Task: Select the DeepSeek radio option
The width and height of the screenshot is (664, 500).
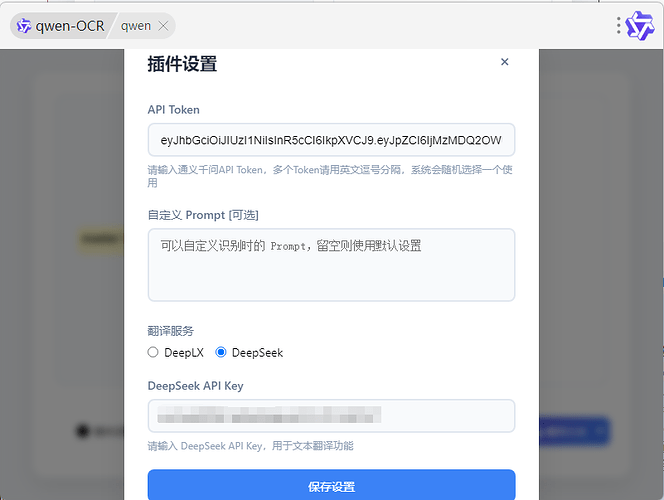Action: tap(221, 352)
